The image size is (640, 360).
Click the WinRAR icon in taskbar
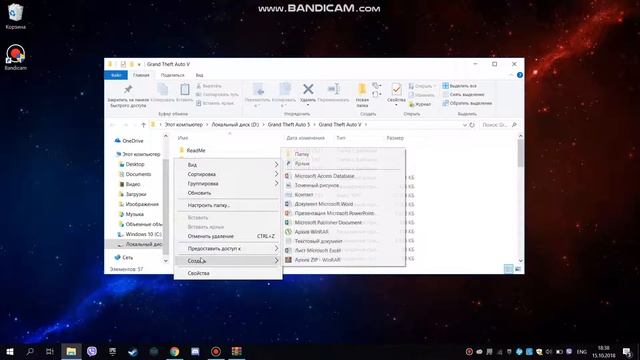point(237,351)
